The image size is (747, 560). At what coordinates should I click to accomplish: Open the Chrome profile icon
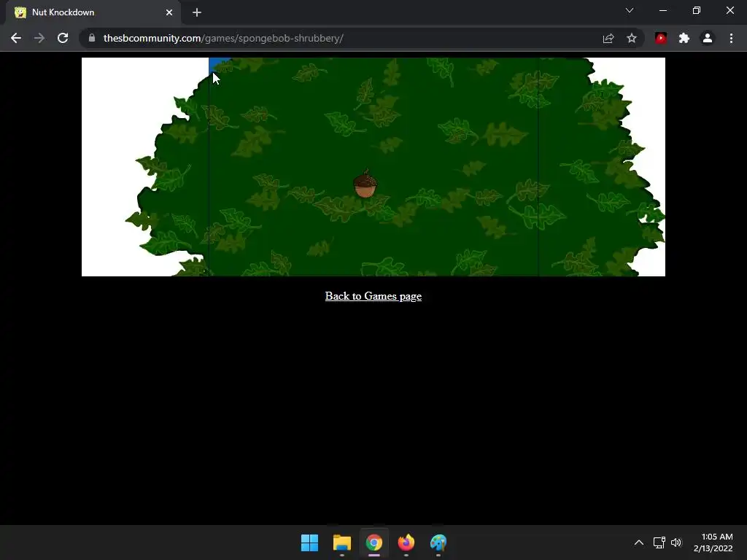(x=708, y=38)
